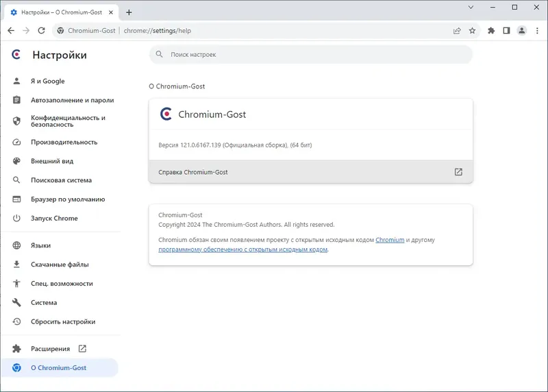548x392 pixels.
Task: Click the reload page icon
Action: tap(41, 31)
